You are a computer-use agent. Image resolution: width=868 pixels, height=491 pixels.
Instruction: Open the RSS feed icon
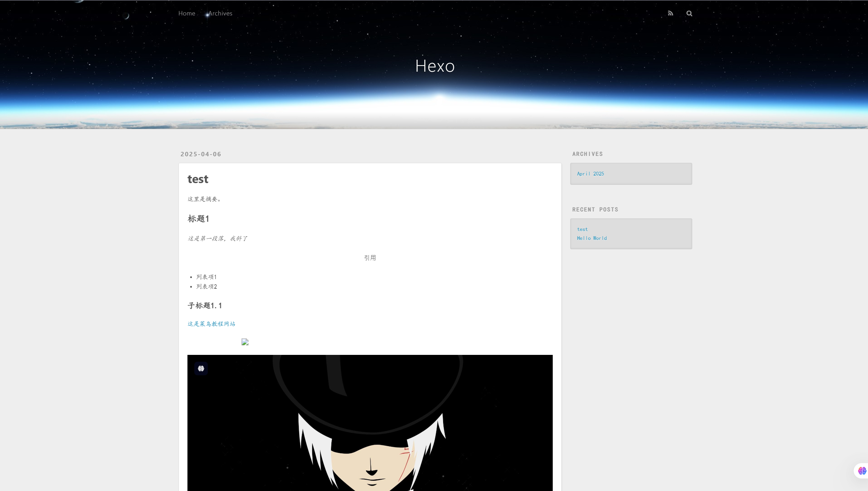pyautogui.click(x=670, y=13)
